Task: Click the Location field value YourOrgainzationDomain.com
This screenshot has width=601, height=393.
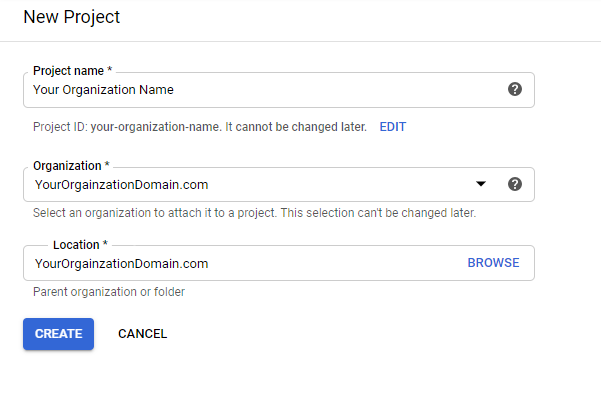Action: click(122, 264)
